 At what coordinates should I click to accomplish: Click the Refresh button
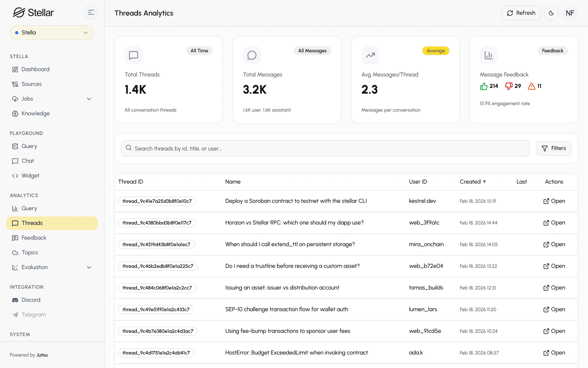[521, 13]
